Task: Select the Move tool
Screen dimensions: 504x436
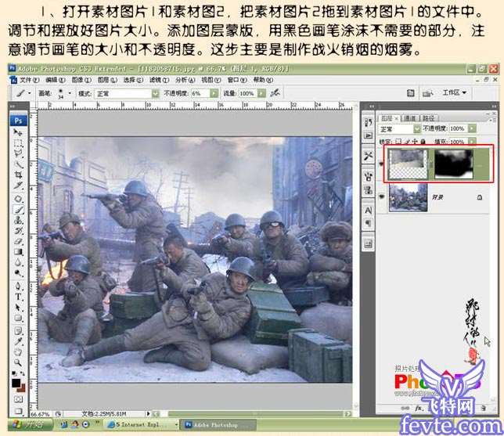Action: [x=18, y=132]
